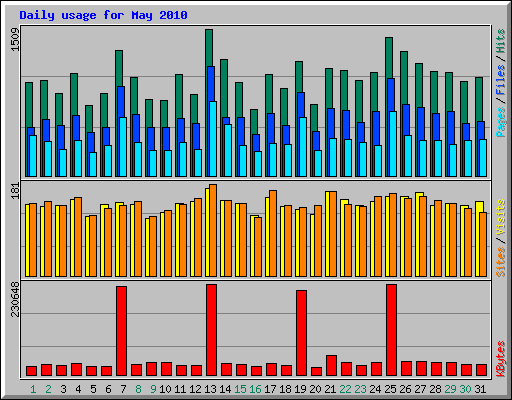This screenshot has height=400, width=512.
Task: Click day label 27 on the axis
Action: 420,389
